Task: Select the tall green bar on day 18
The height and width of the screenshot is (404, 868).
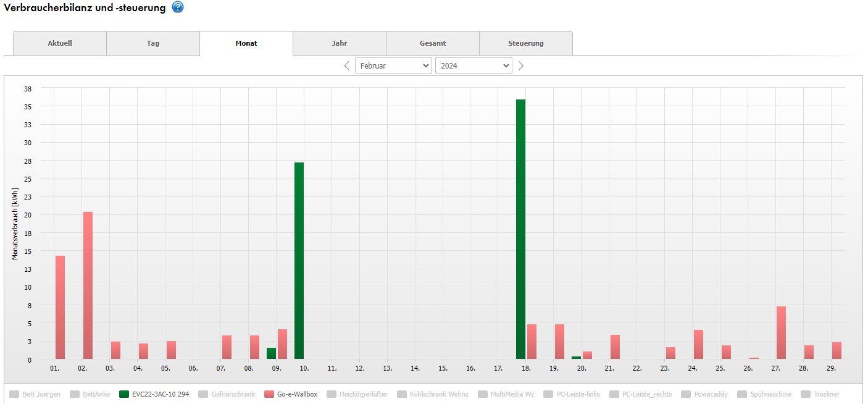Action: click(x=520, y=229)
